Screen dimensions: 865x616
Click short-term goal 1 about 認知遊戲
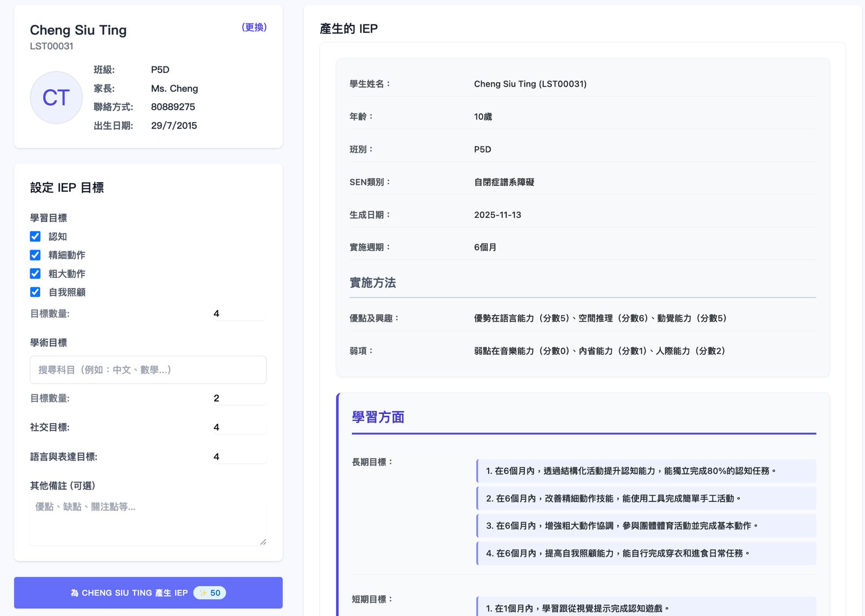tap(646, 608)
